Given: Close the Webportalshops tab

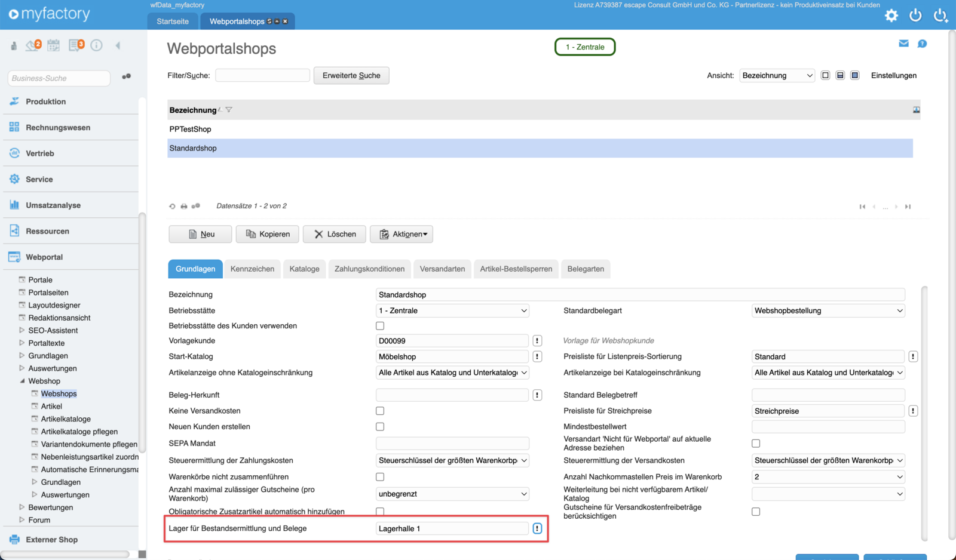Looking at the screenshot, I should 285,21.
